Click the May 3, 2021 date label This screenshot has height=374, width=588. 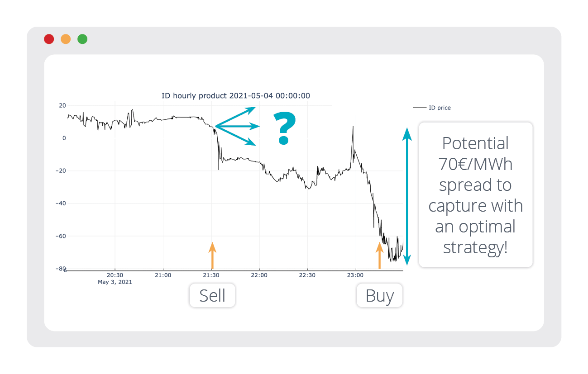[x=115, y=282]
